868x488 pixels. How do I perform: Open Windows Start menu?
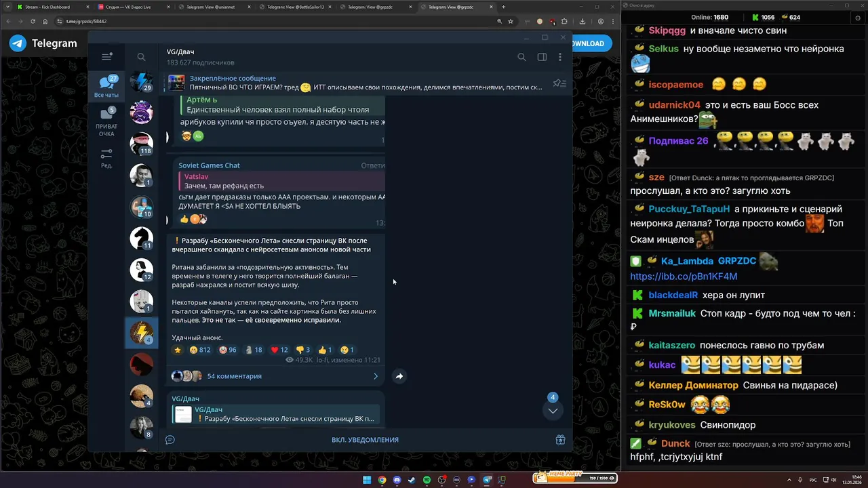pyautogui.click(x=367, y=480)
